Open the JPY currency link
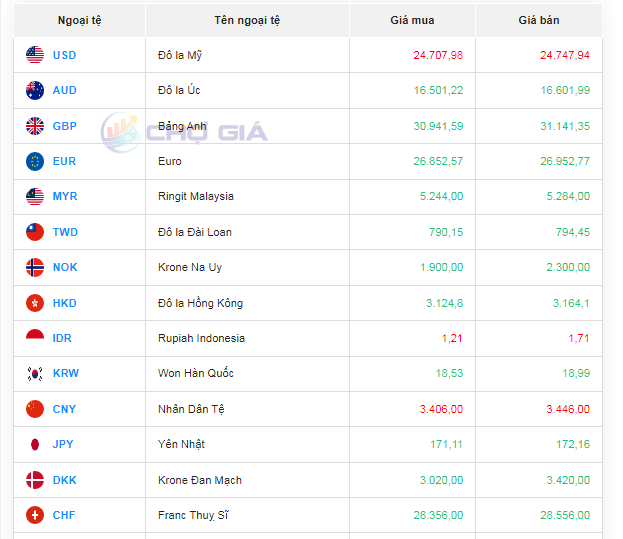 pyautogui.click(x=64, y=444)
